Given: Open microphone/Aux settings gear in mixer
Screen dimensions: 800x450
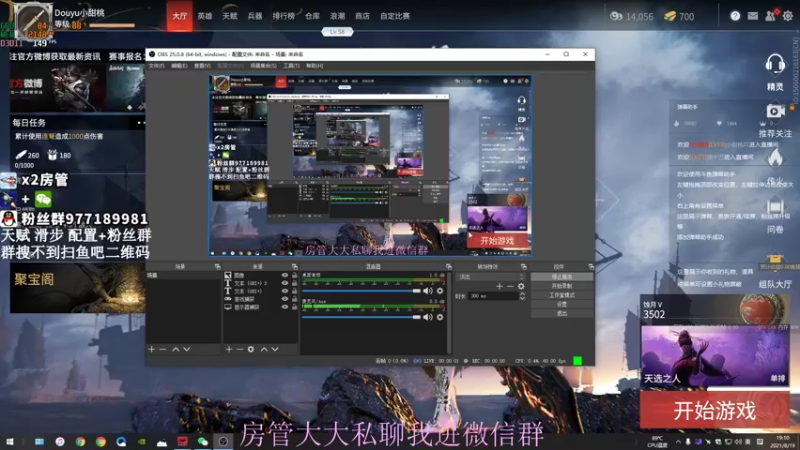Looking at the screenshot, I should tap(440, 317).
